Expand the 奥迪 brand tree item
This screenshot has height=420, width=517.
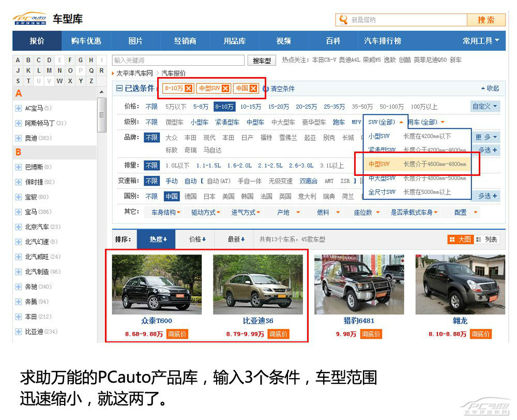click(19, 138)
